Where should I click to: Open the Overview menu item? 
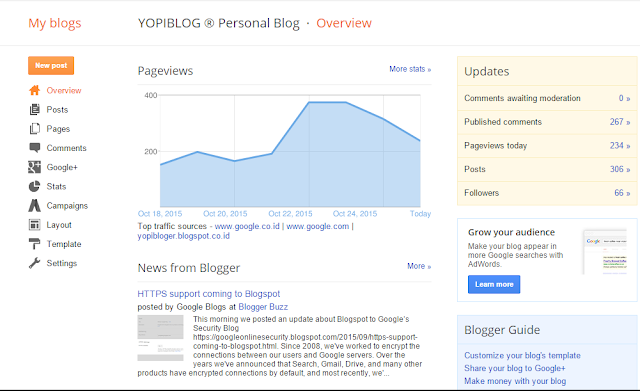pos(64,90)
